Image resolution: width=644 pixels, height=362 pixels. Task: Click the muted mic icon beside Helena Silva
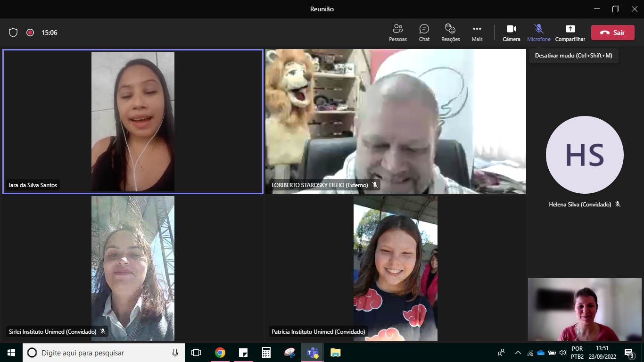(618, 205)
